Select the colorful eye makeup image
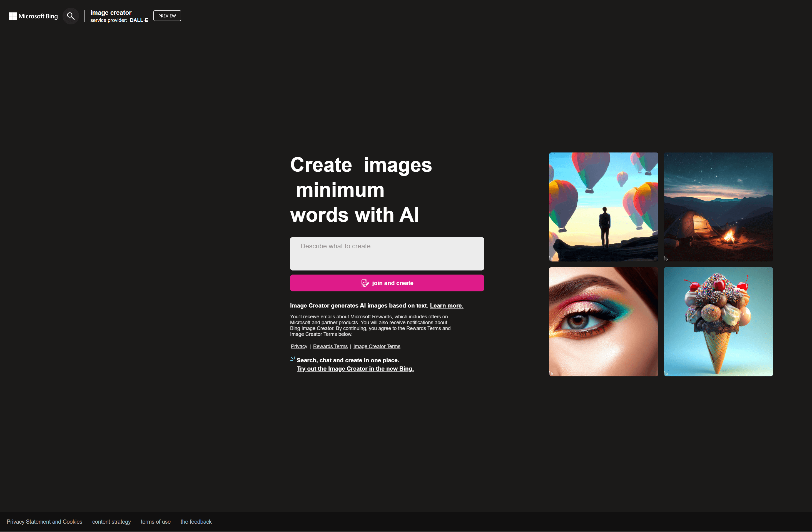Image resolution: width=812 pixels, height=532 pixels. pyautogui.click(x=604, y=322)
